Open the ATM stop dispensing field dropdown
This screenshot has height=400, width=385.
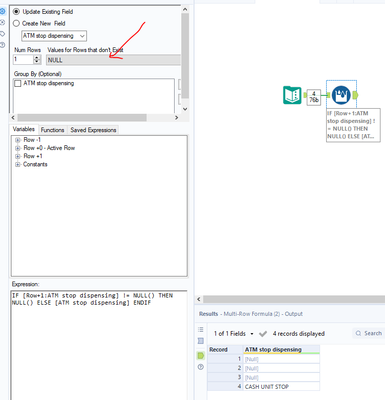(54, 36)
